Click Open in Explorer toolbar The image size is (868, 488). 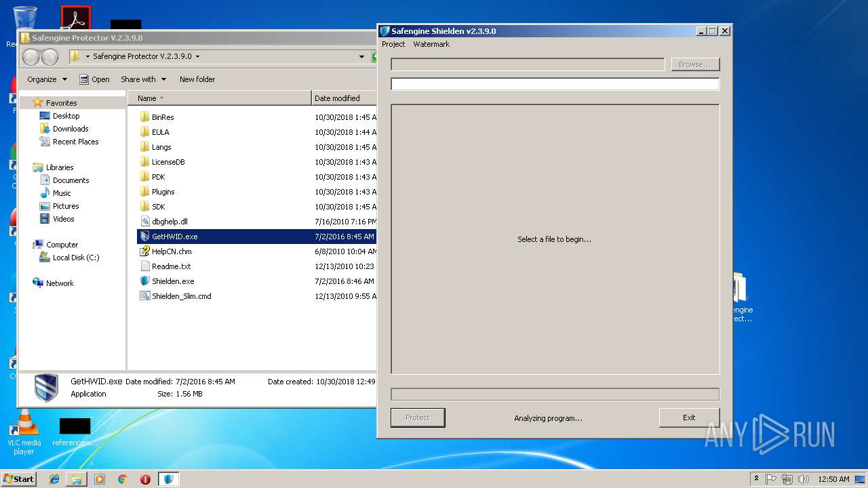click(94, 79)
